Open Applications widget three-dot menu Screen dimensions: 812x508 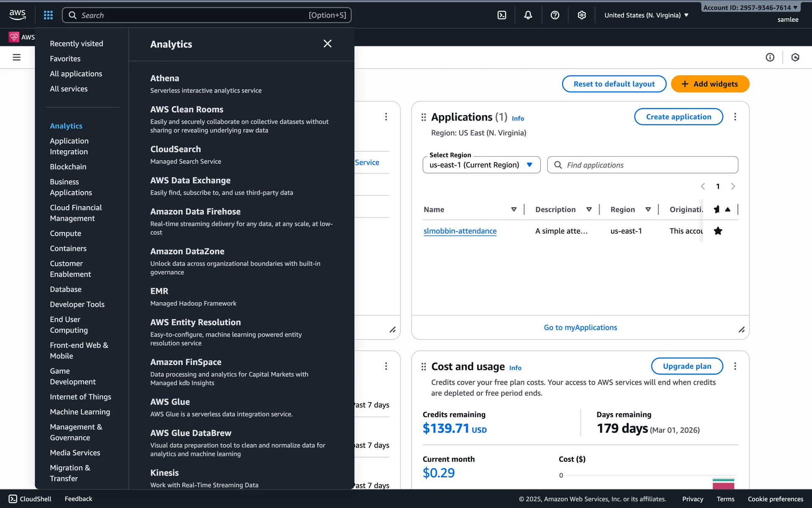point(735,117)
